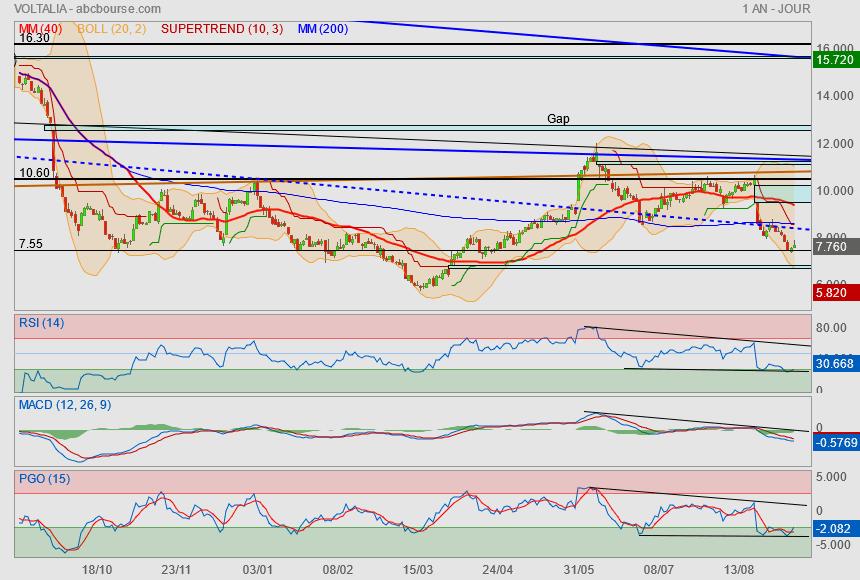Click the 10.60 horizontal level label
Screen dimensions: 860x580
[x=34, y=173]
